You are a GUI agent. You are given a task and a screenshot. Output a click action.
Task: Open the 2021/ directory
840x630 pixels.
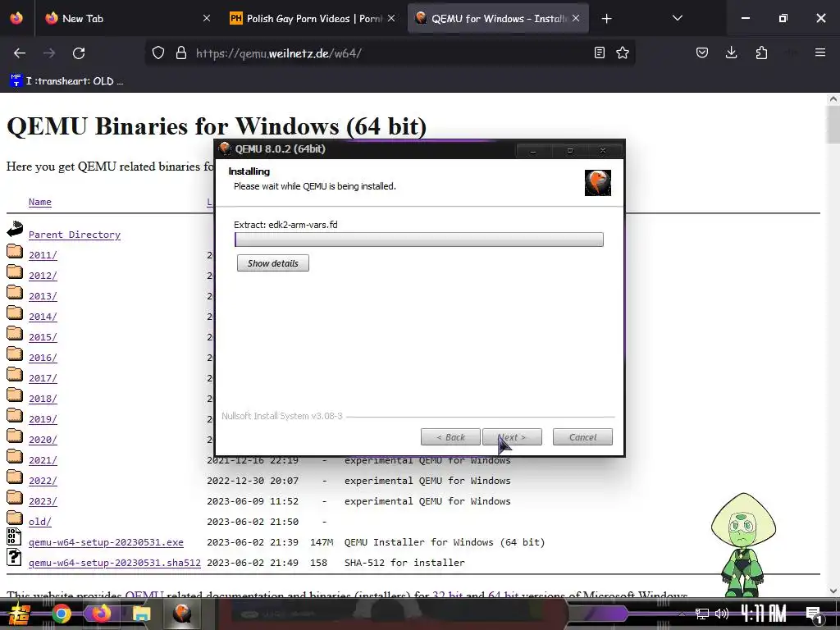click(x=43, y=460)
